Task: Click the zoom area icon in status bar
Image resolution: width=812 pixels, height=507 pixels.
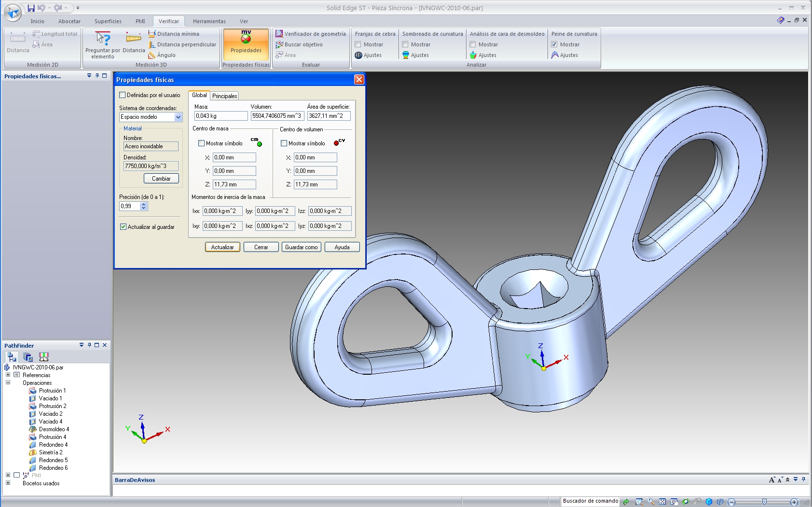Action: point(639,502)
